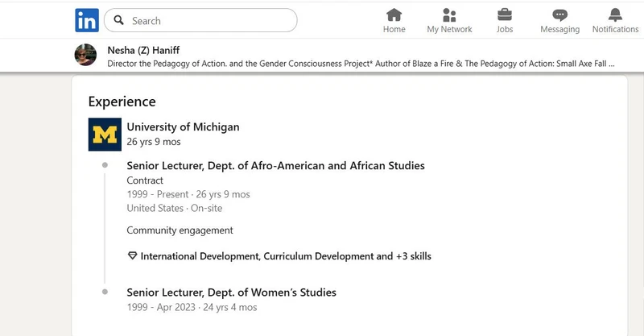Click Nesha Haniff's profile photo

(x=85, y=55)
